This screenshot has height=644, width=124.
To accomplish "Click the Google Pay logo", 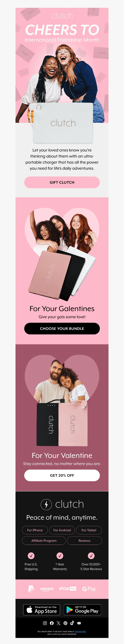I will pyautogui.click(x=89, y=589).
